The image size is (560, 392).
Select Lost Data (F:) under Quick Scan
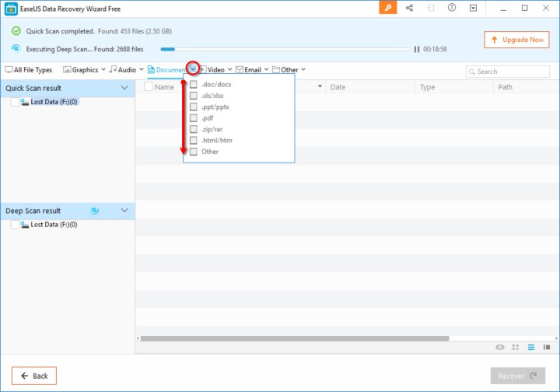tap(16, 102)
